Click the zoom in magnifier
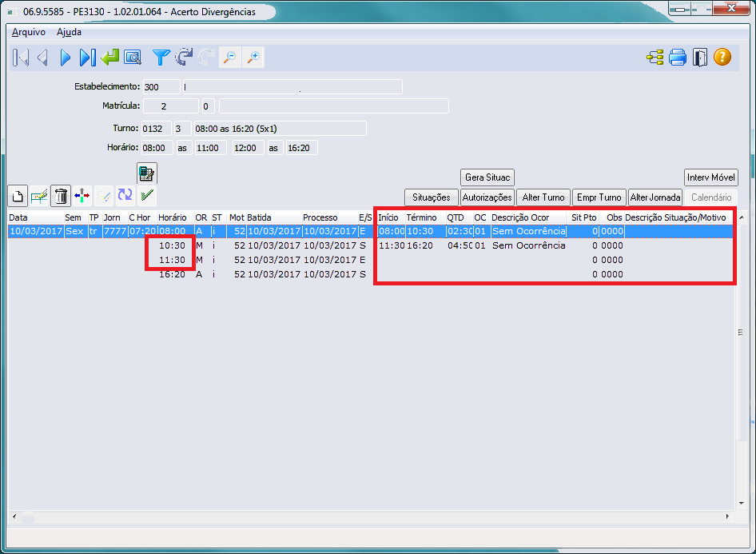Screen dimensions: 756x554 pos(253,58)
